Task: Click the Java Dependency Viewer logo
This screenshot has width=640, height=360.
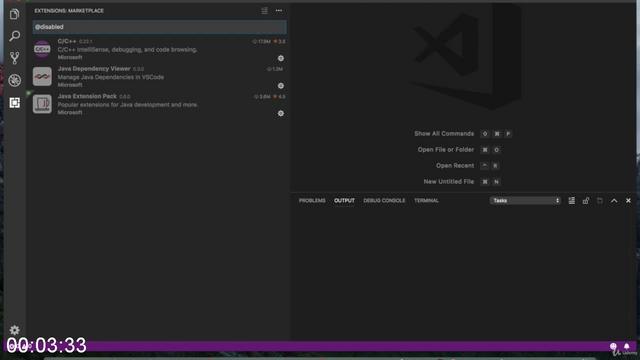Action: [x=42, y=76]
